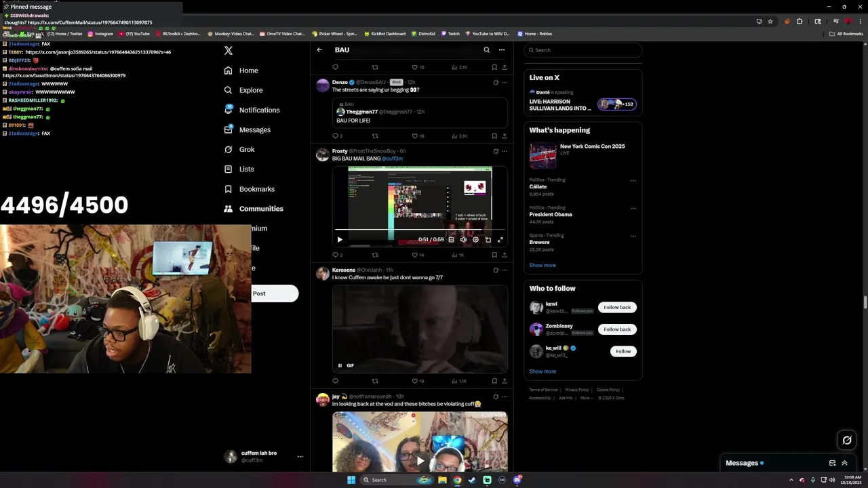Open more options on Frosty's post
868x488 pixels.
pos(505,151)
